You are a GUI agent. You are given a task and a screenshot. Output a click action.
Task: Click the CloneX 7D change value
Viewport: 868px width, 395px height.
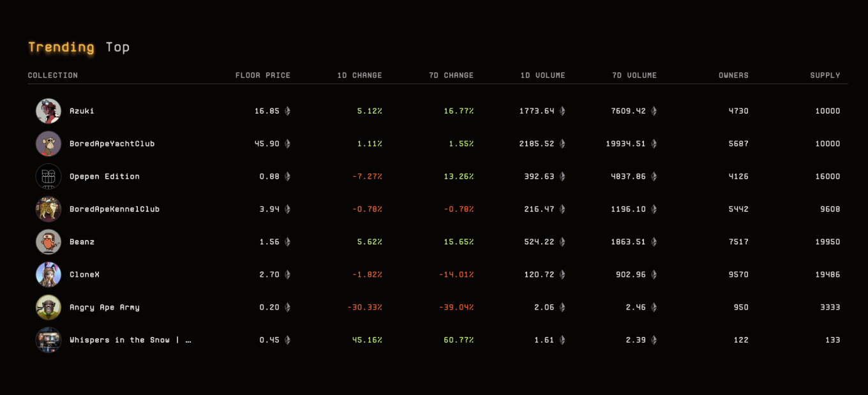pos(456,274)
